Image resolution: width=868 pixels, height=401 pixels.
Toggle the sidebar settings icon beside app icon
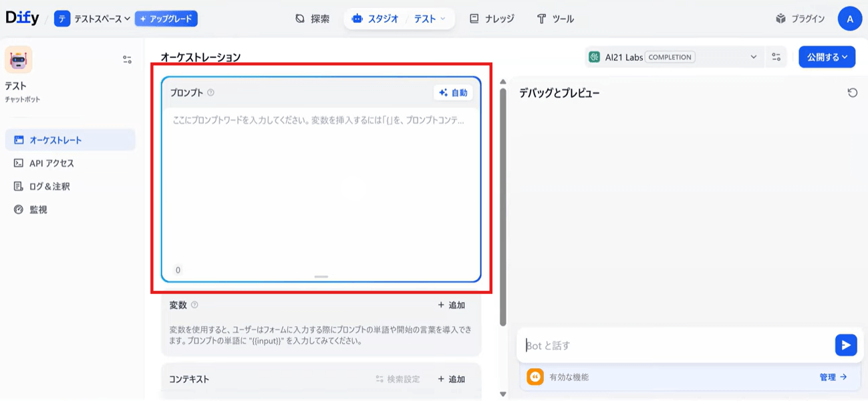[x=128, y=59]
